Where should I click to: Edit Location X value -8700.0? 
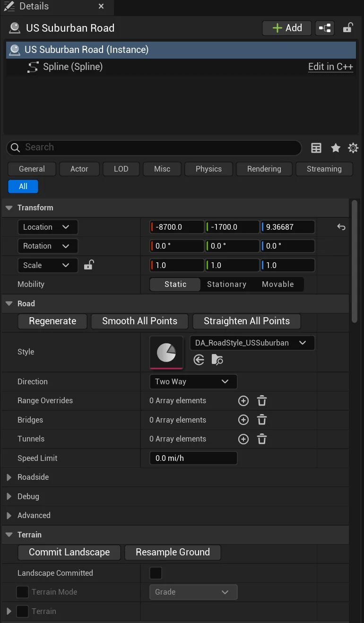point(177,227)
